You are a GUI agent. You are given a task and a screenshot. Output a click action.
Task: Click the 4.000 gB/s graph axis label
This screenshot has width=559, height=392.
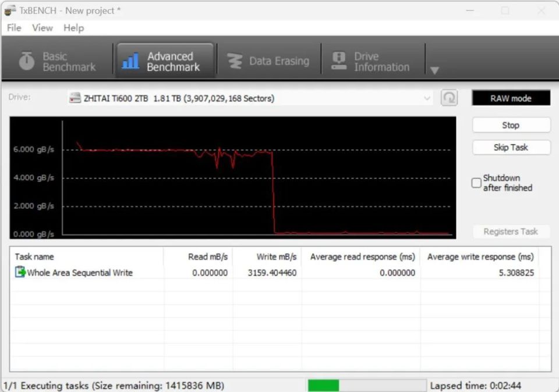click(x=34, y=177)
